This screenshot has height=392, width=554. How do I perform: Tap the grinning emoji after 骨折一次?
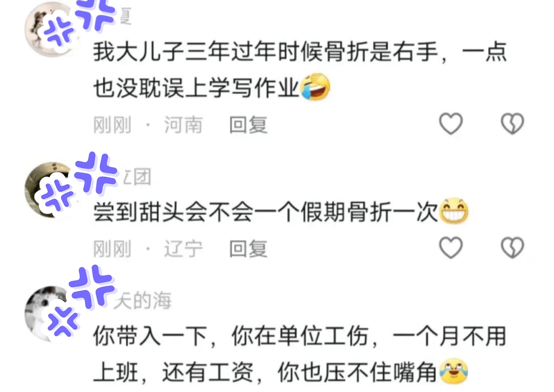[453, 211]
